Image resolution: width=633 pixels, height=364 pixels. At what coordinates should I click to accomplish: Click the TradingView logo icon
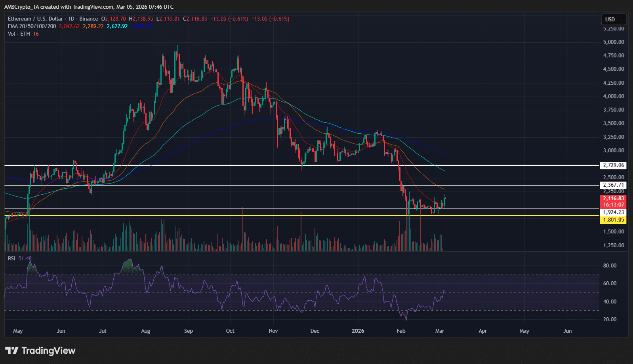coord(12,351)
